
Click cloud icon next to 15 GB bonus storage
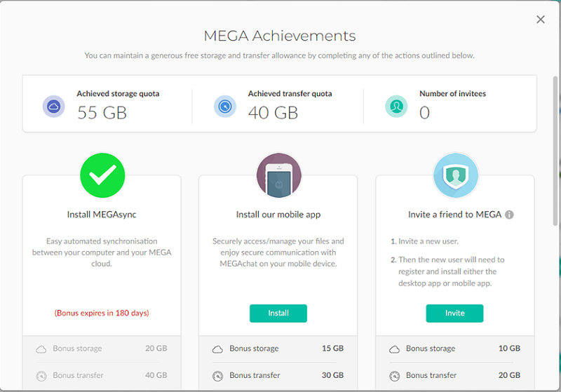point(218,349)
